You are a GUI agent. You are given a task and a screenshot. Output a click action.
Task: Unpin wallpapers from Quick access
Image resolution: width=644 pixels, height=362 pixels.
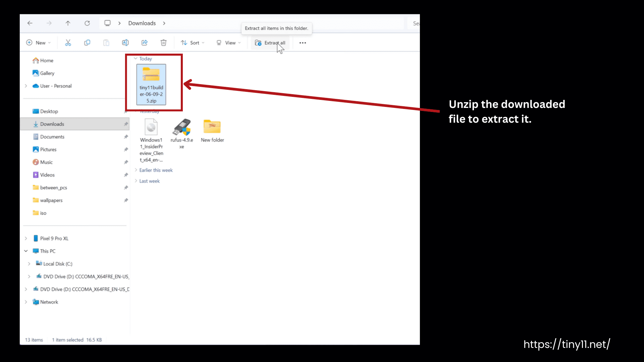coord(126,200)
